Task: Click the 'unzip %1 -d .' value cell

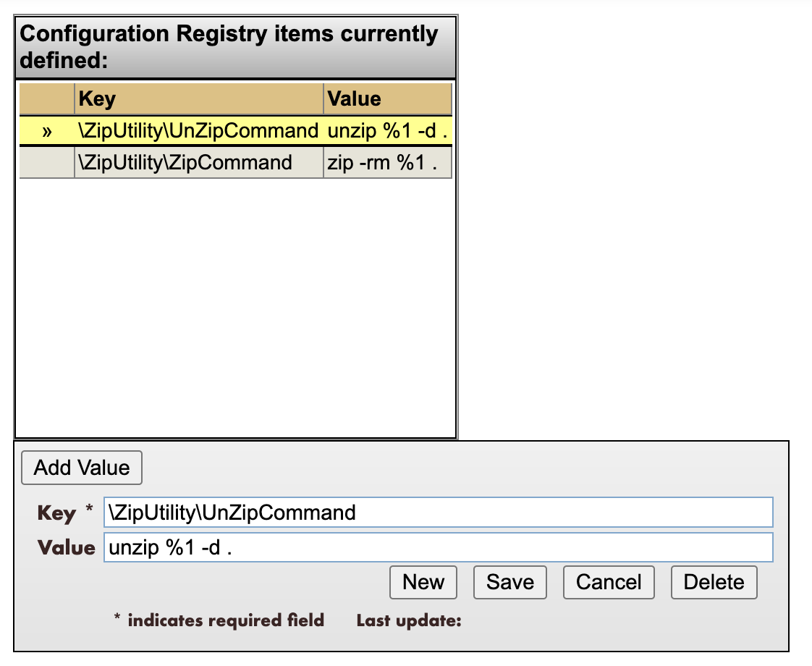Action: [x=387, y=131]
